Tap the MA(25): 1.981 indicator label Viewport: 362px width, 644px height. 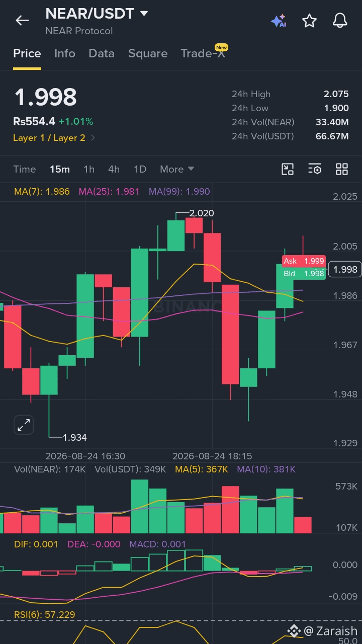click(109, 192)
